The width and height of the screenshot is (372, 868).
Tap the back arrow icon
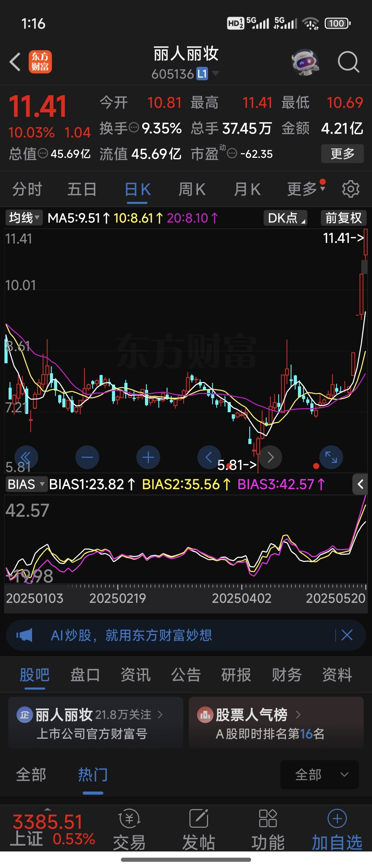pyautogui.click(x=15, y=62)
